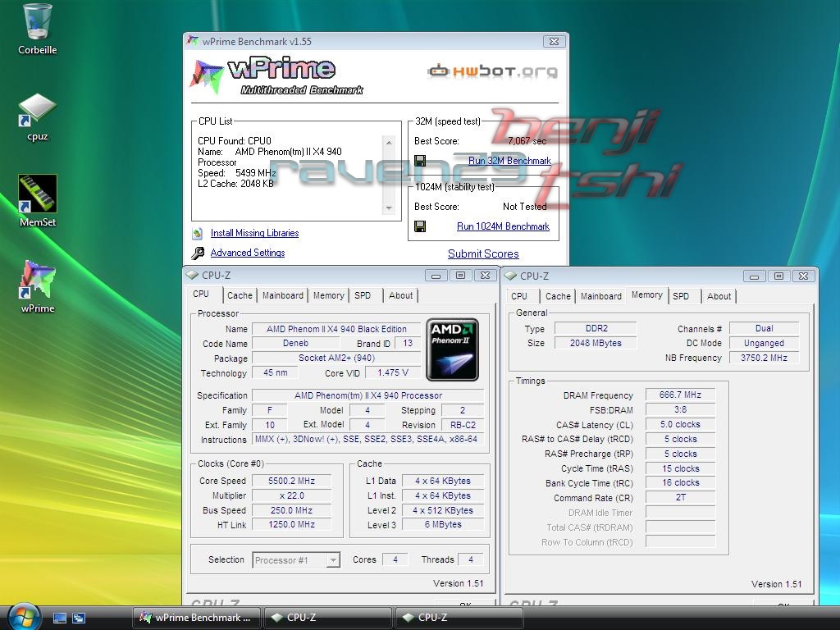Open the Windows Start orb

pyautogui.click(x=24, y=617)
